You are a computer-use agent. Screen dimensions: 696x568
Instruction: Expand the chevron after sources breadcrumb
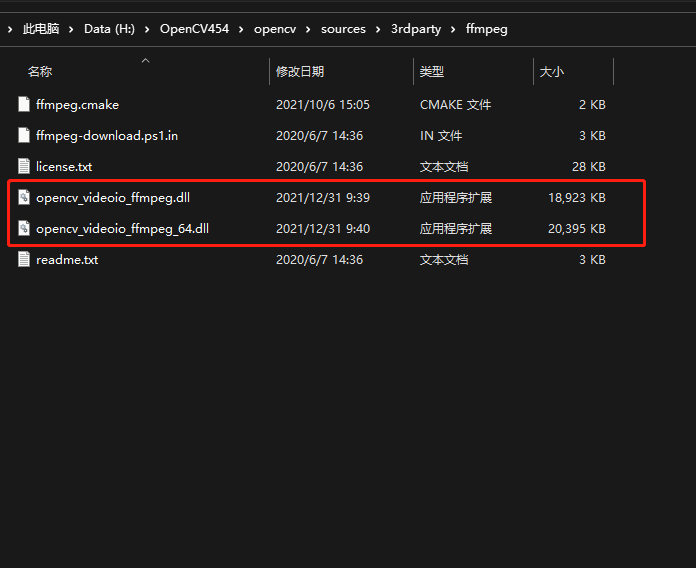[378, 29]
